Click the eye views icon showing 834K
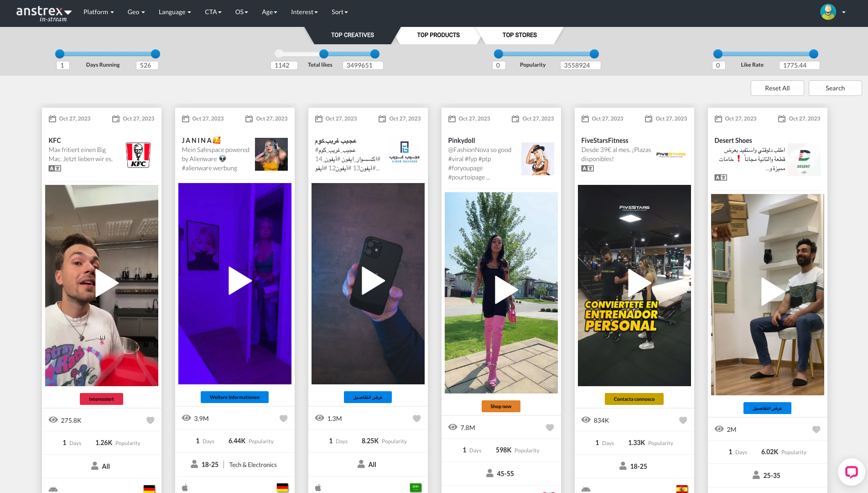The height and width of the screenshot is (493, 868). [586, 420]
